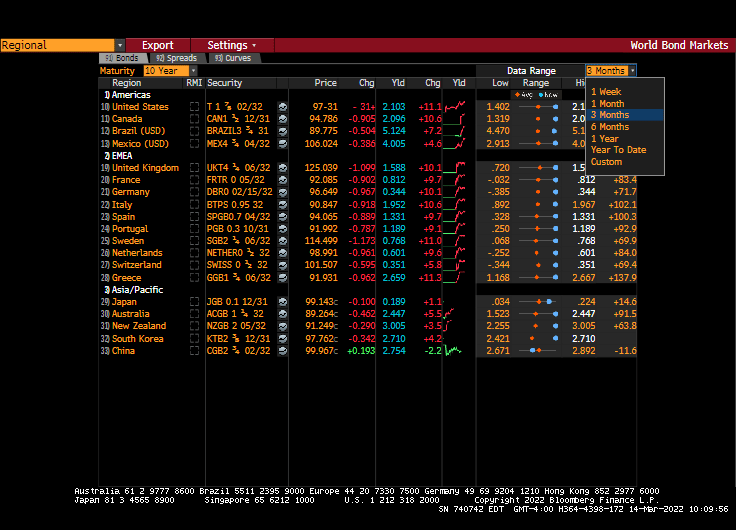Enable the RMI checkbox for Australia
Viewport: 736px width, 530px height.
pyautogui.click(x=194, y=314)
